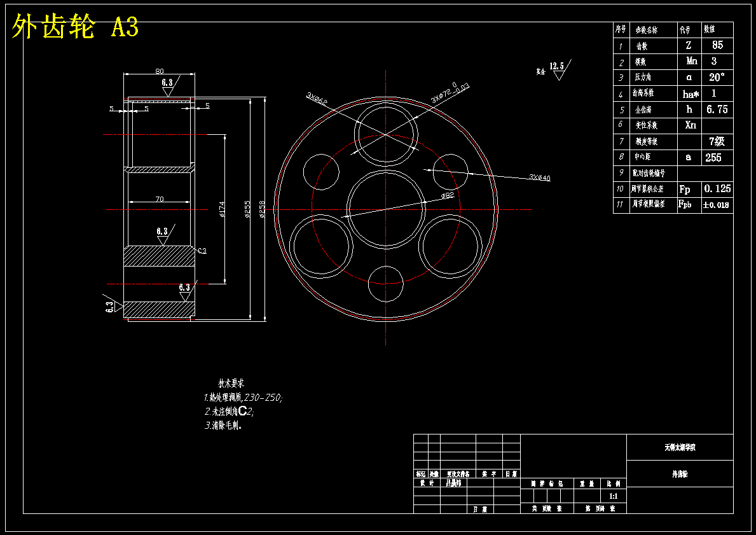This screenshot has height=535, width=756.
Task: Select the note '2.未注倒角C2;'
Action: (229, 412)
